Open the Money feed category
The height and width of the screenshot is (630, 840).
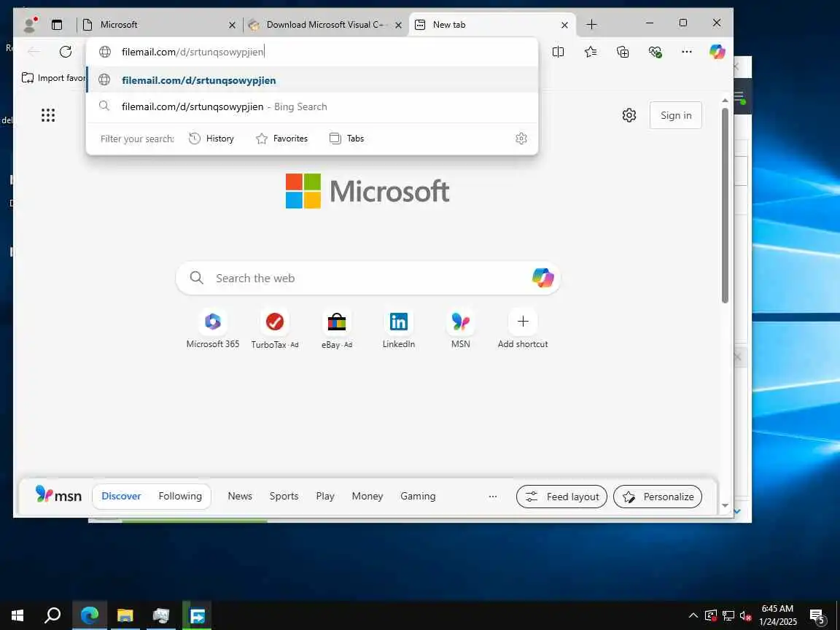point(367,496)
